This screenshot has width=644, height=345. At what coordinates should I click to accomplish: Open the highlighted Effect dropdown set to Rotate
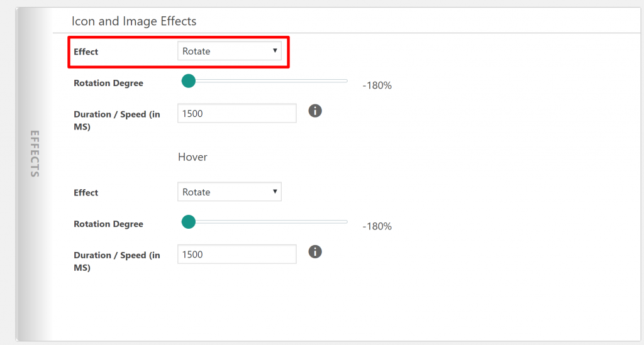point(229,51)
